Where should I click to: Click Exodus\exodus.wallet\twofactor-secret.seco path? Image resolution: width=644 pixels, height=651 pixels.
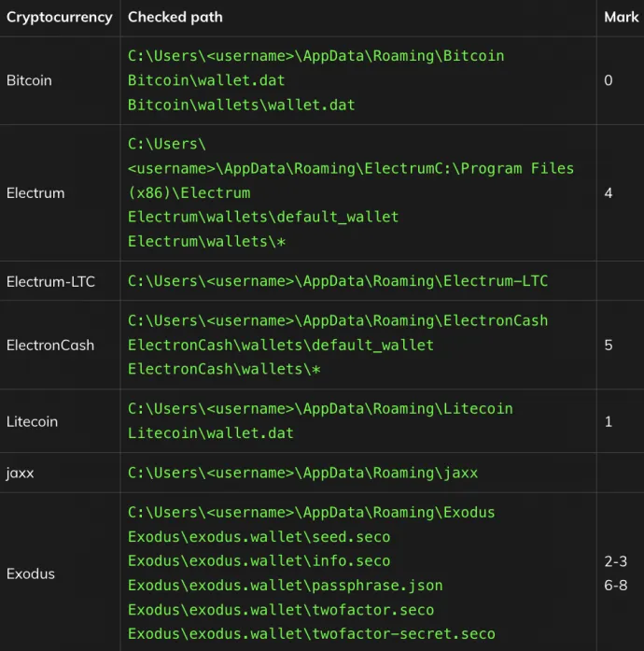pos(311,634)
